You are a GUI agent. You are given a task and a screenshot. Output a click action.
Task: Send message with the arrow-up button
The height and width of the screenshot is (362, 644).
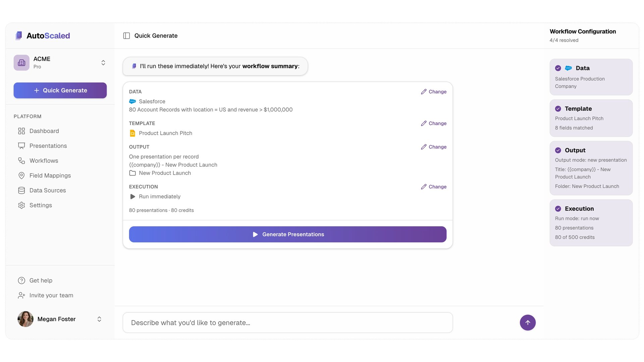pos(528,322)
